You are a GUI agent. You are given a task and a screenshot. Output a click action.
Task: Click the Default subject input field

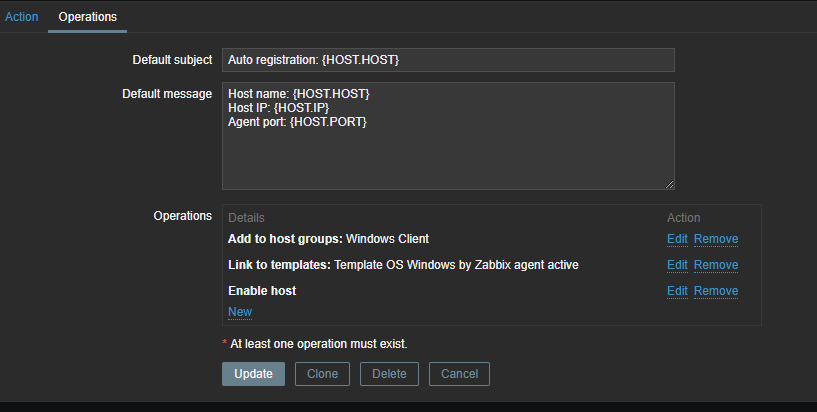(448, 60)
